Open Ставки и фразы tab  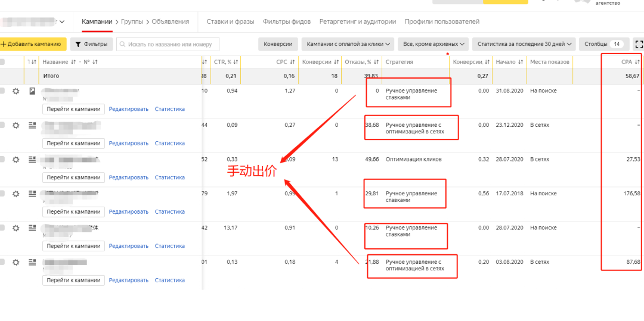click(x=230, y=21)
